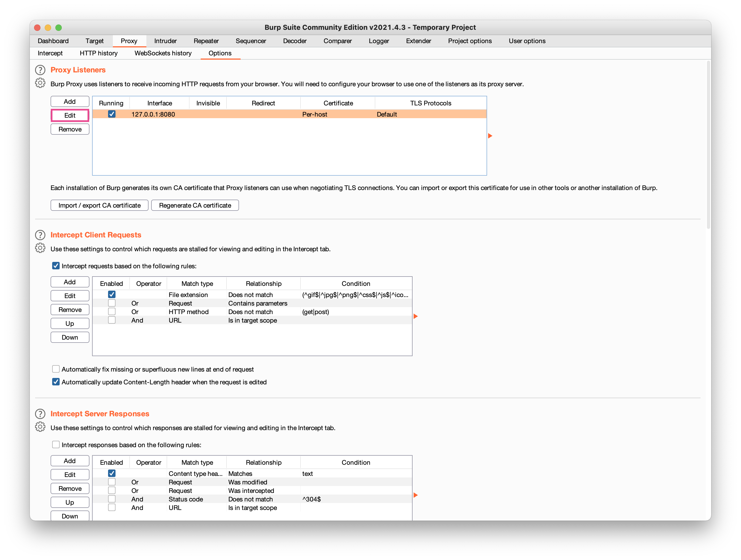Toggle Intercept requests based on rules checkbox
Screen dimensions: 741x560
coord(56,266)
